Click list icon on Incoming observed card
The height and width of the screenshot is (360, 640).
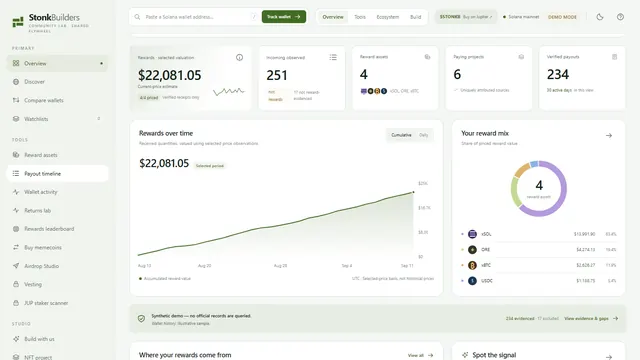(333, 58)
